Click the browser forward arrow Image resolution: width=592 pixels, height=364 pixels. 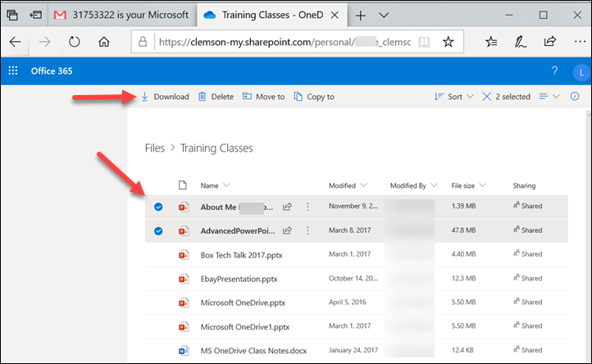(44, 42)
